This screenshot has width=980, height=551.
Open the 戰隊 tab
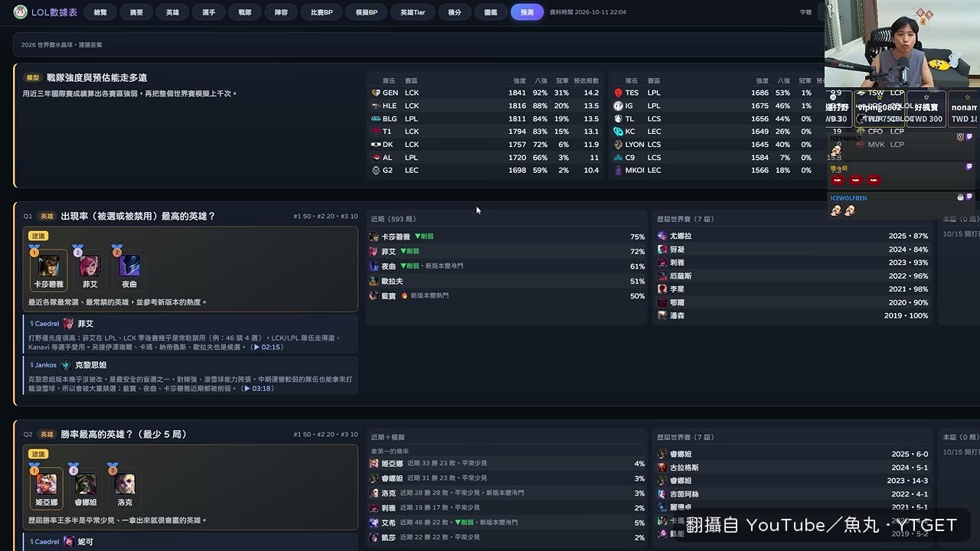(244, 12)
